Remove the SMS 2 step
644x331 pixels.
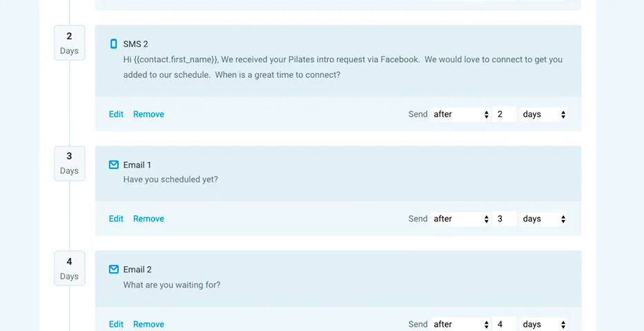click(148, 114)
